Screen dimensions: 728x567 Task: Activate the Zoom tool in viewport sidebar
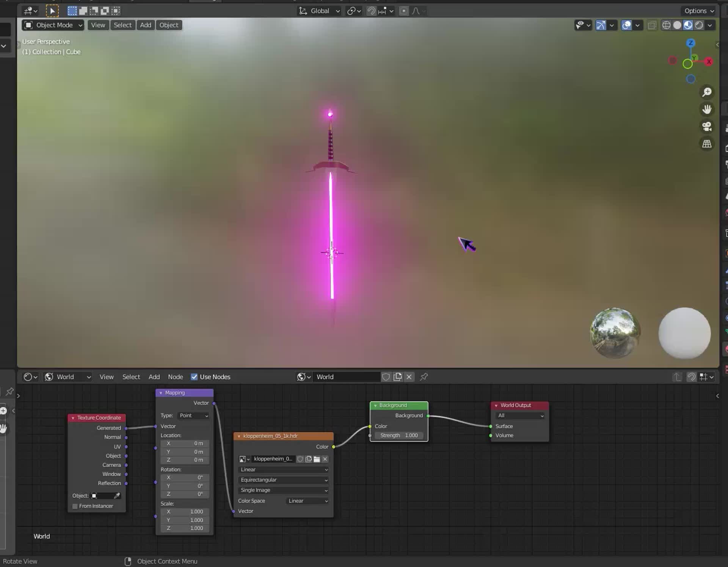707,92
